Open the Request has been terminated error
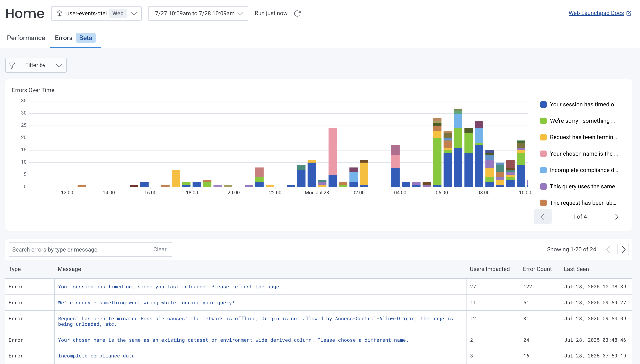Image resolution: width=640 pixels, height=364 pixels. click(255, 321)
